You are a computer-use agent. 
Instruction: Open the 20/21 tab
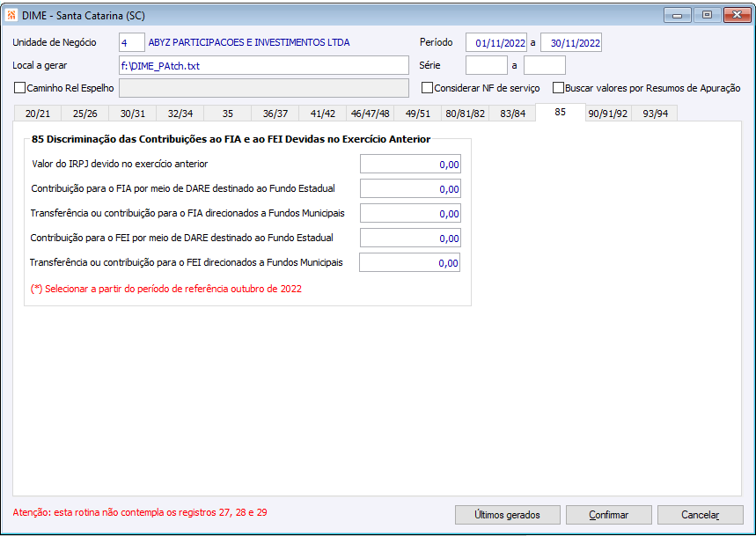tap(38, 114)
